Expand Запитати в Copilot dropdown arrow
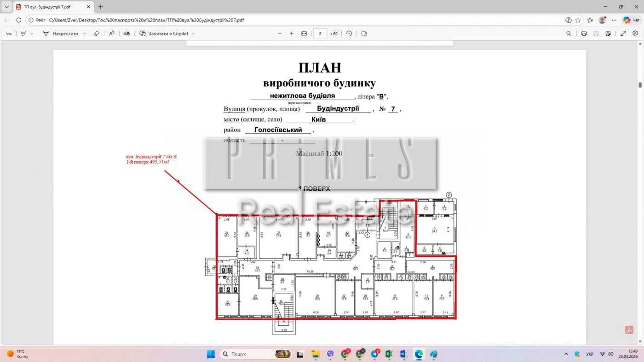The image size is (644, 362). (193, 34)
